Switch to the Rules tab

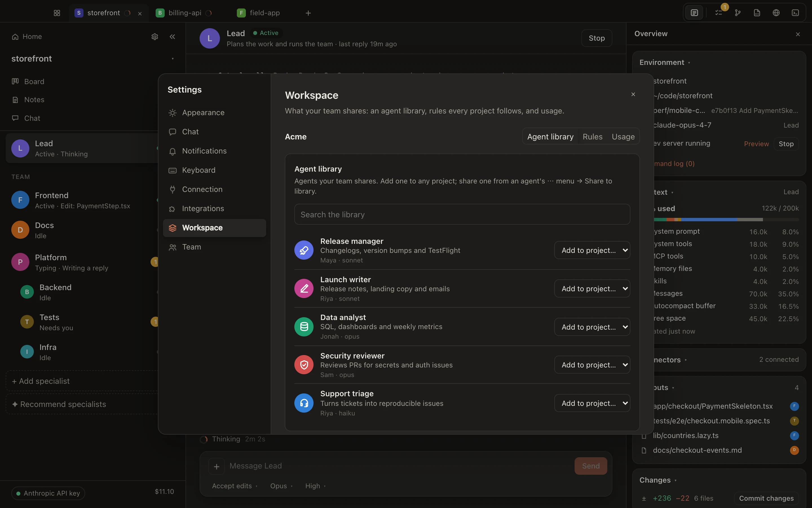[x=593, y=137]
